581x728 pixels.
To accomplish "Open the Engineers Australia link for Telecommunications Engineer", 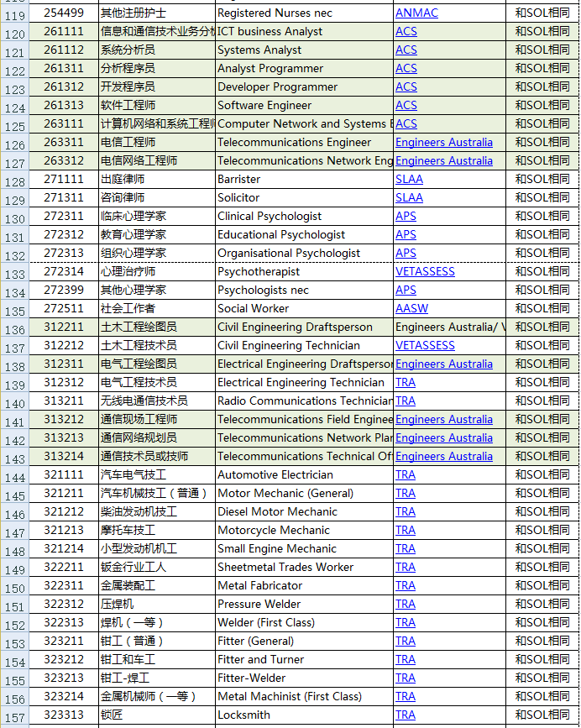I will [443, 142].
